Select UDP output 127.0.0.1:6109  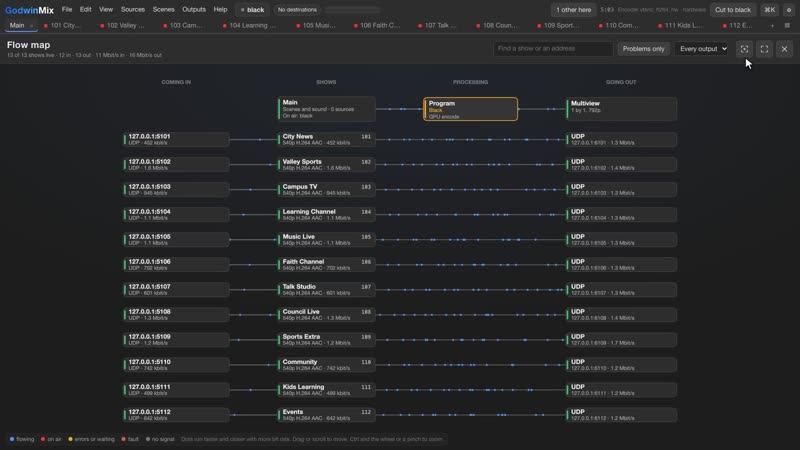tap(621, 339)
